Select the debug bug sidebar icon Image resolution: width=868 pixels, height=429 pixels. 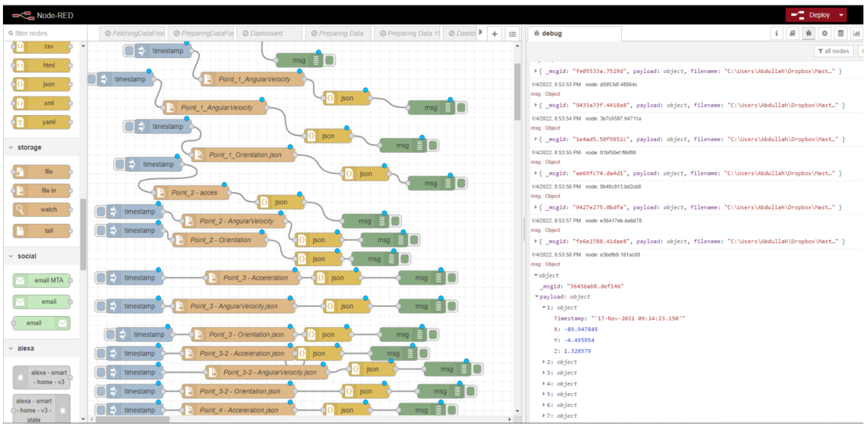[x=808, y=33]
